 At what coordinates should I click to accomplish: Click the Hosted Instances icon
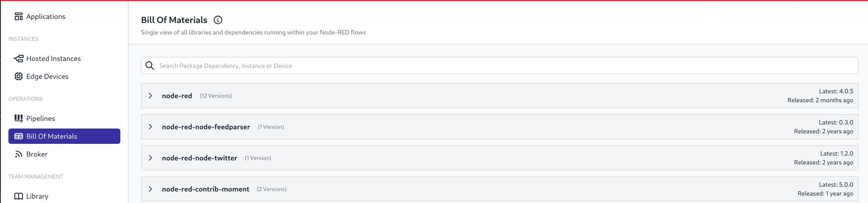point(19,59)
